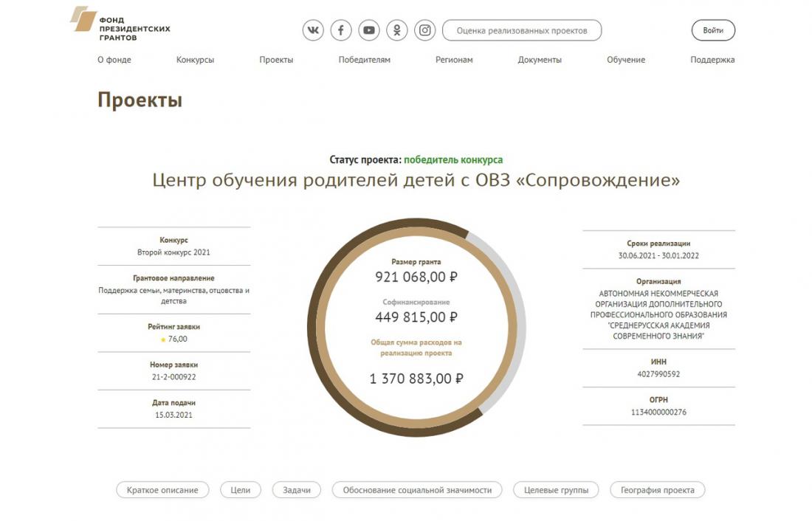This screenshot has height=521, width=812.
Task: Jump to the Задачи section
Action: (297, 490)
